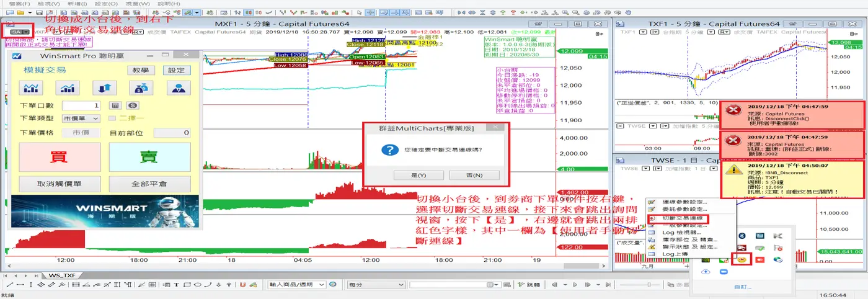
Task: Click the red 買 buy button
Action: point(60,157)
